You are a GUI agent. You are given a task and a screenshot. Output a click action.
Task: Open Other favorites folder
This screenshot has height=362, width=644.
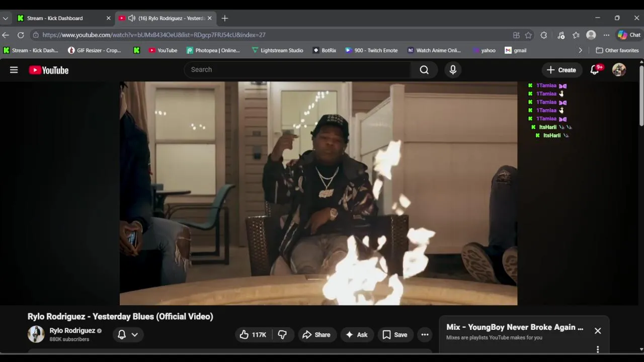click(617, 50)
